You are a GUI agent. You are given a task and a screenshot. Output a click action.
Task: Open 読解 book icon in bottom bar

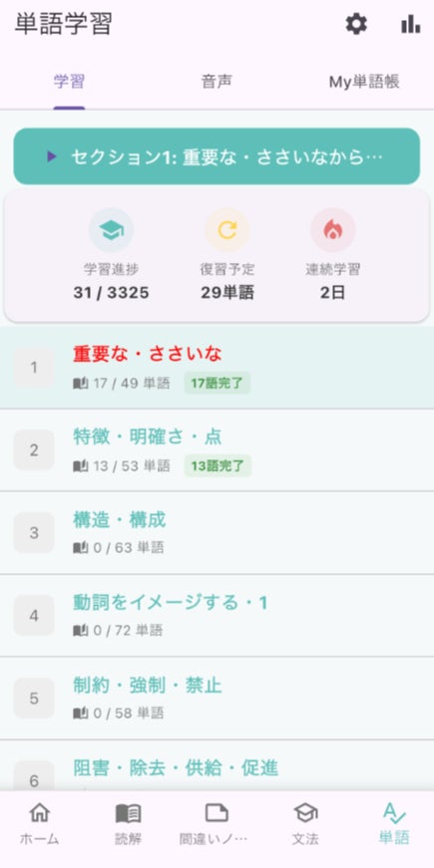click(x=128, y=824)
